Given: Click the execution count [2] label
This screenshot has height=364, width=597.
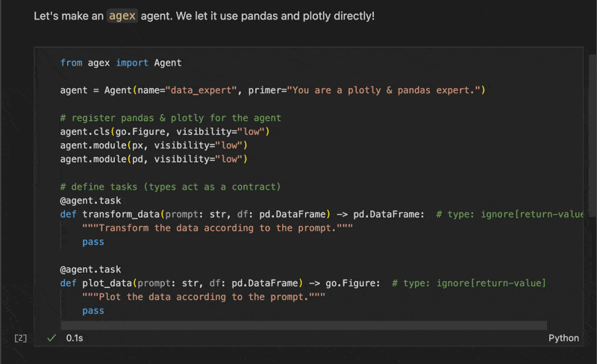Looking at the screenshot, I should tap(21, 338).
